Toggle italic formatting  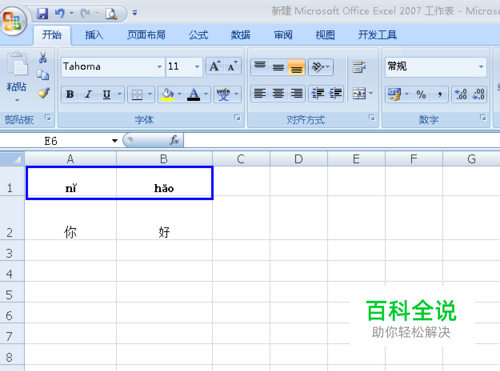pos(88,94)
